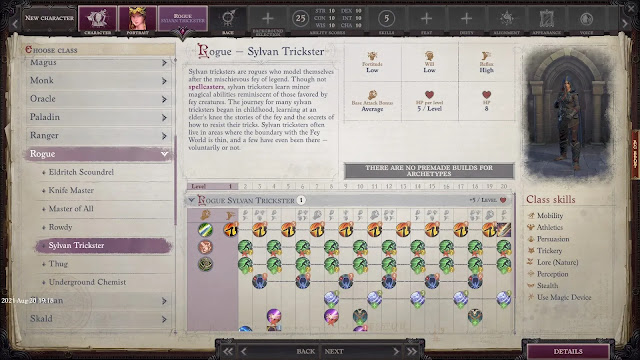640x360 pixels.
Task: Open Ability Scores step showing 25 points
Action: (x=300, y=18)
